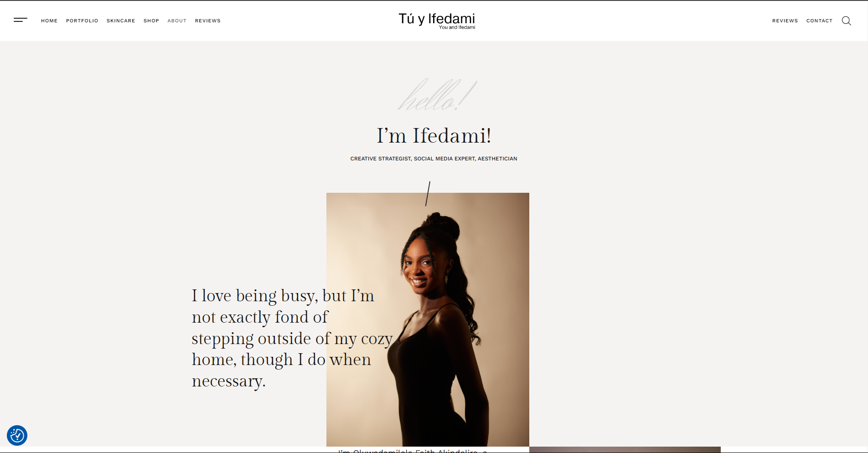Open the Portfolio menu item
The height and width of the screenshot is (453, 868).
click(82, 21)
